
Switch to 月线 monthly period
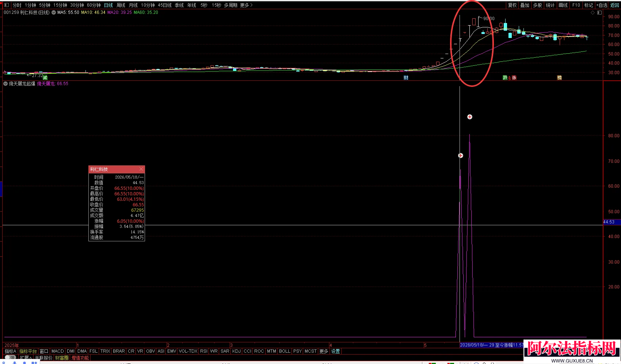point(133,5)
